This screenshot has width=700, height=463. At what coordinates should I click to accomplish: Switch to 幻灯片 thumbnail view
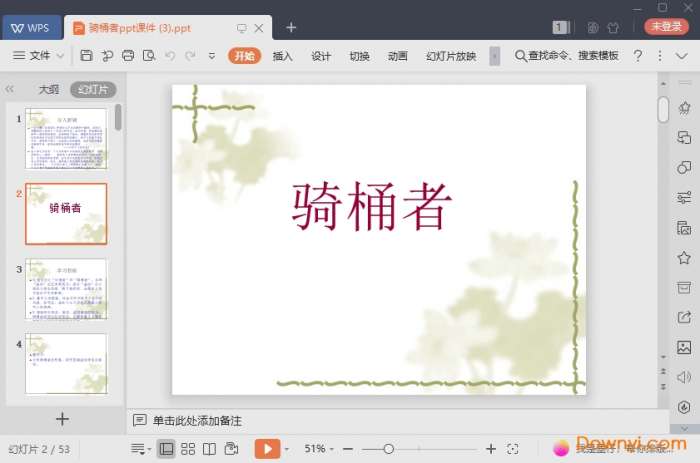[93, 89]
